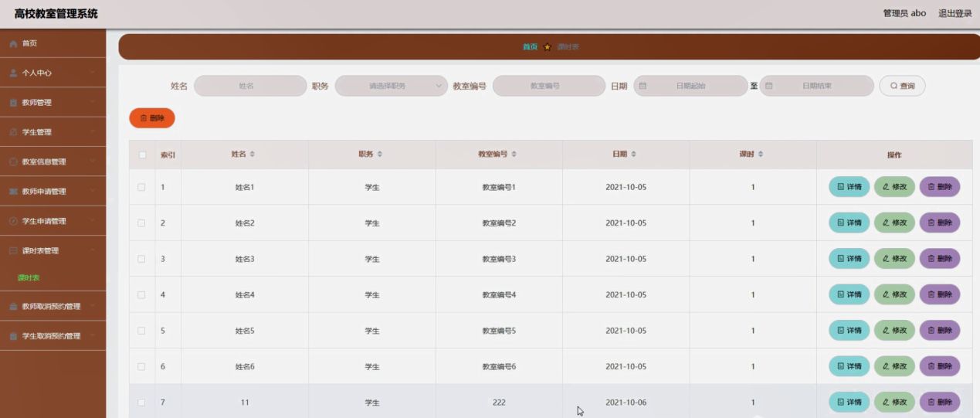Click the icon beside 学生申请管理

point(13,221)
